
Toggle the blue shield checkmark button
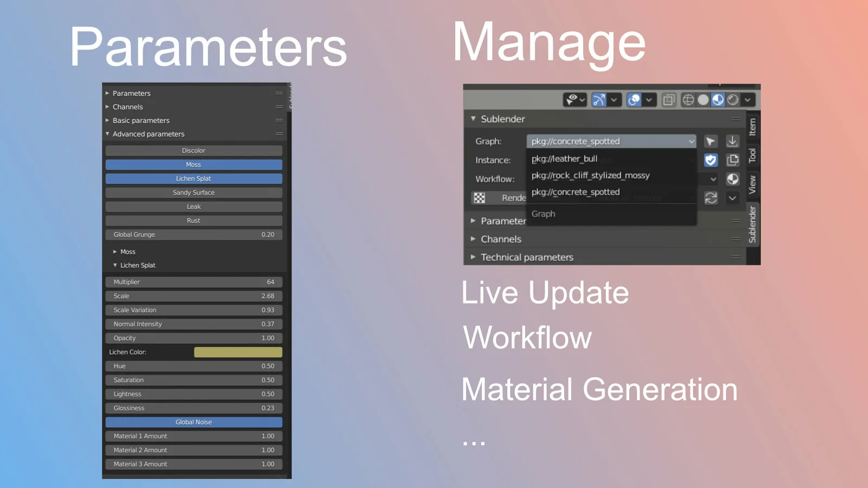711,160
